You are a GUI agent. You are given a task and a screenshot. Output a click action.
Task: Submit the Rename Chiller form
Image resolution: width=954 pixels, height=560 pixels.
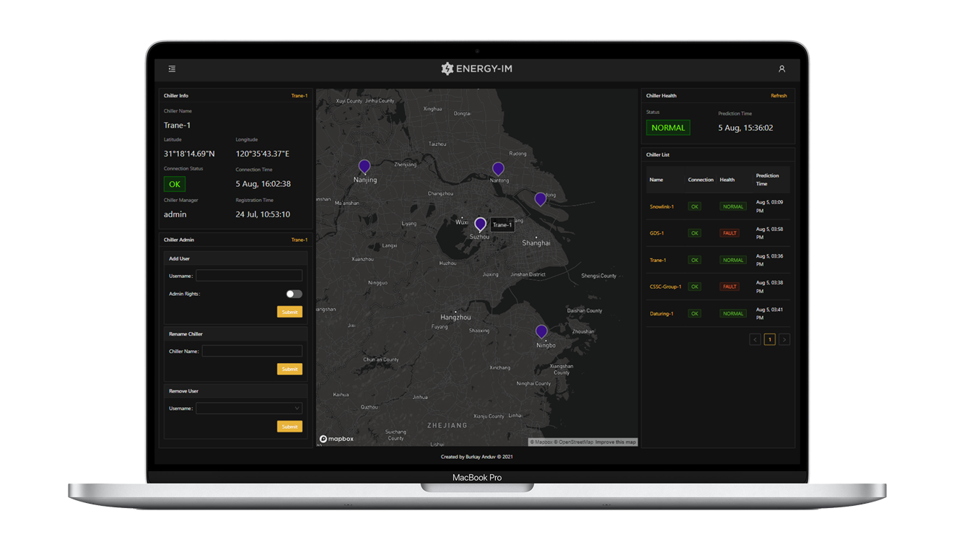[x=289, y=369]
